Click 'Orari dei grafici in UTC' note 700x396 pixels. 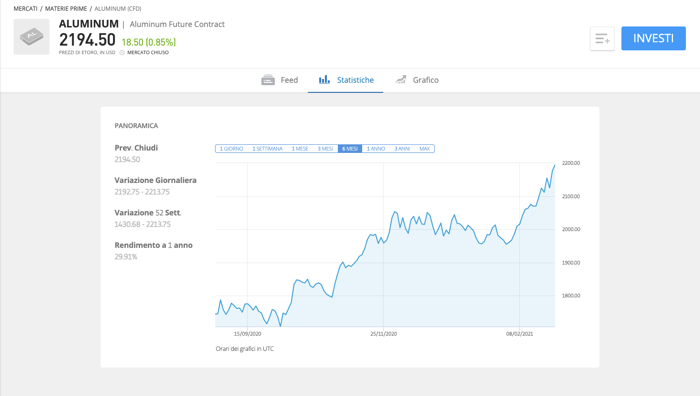pos(245,349)
